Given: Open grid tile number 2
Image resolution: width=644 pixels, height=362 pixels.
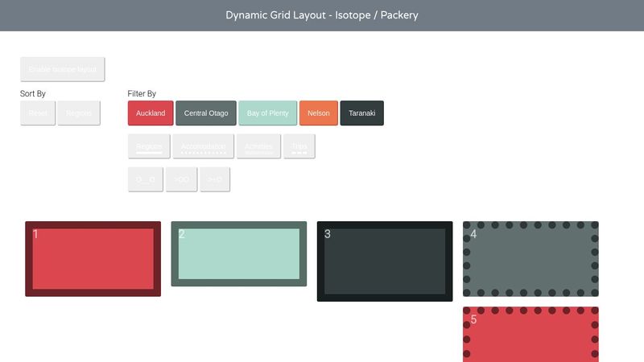Looking at the screenshot, I should [x=238, y=254].
